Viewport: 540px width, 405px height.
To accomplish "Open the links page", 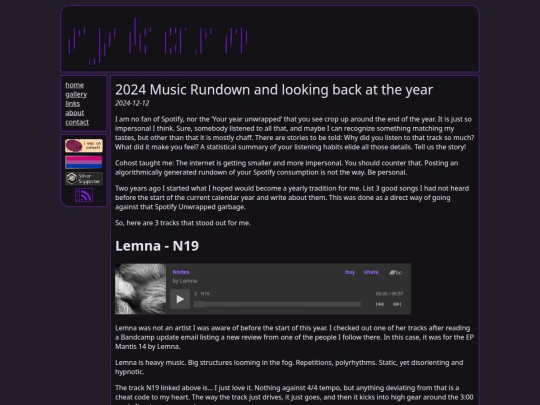I will pyautogui.click(x=73, y=103).
